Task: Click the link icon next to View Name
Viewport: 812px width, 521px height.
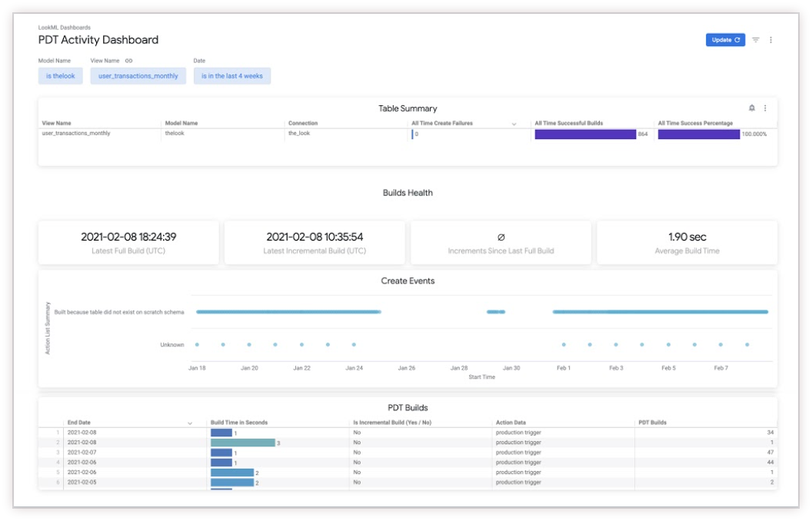Action: (x=128, y=61)
